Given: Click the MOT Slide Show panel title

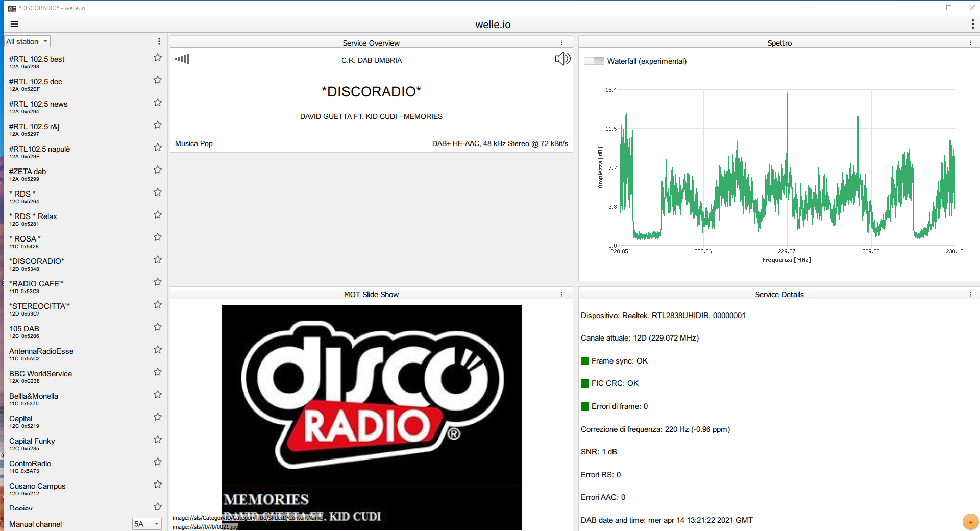Looking at the screenshot, I should pos(371,294).
